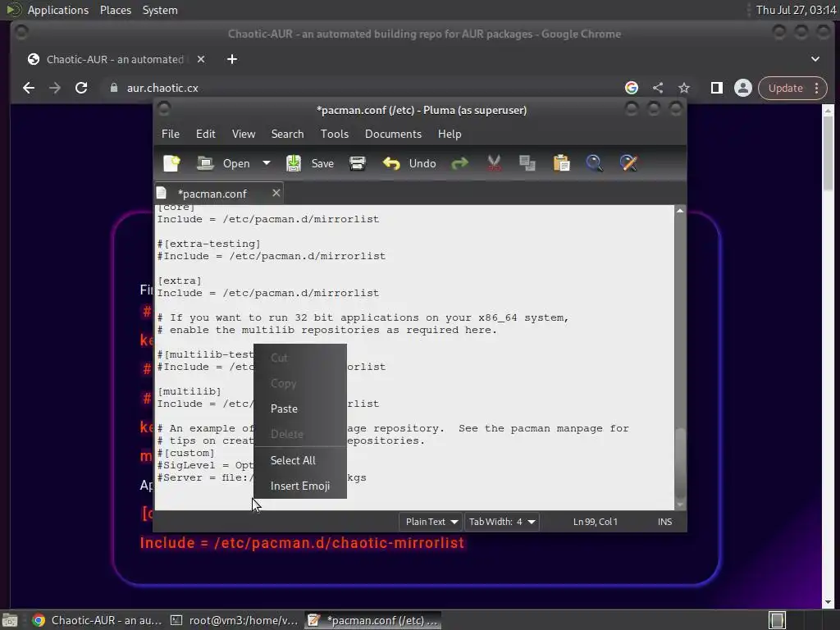Switch to Chaotic-AUR Chrome taskbar button
This screenshot has width=840, height=630.
(97, 620)
